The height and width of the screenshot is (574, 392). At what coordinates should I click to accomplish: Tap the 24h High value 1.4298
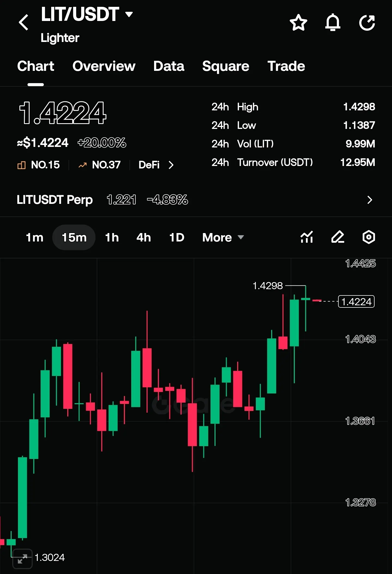tap(359, 107)
